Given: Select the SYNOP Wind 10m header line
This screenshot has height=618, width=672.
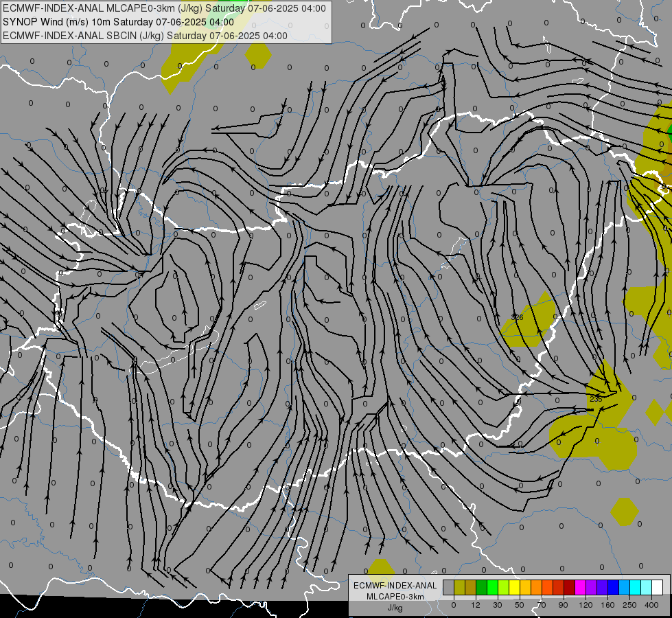Looking at the screenshot, I should 118,22.
